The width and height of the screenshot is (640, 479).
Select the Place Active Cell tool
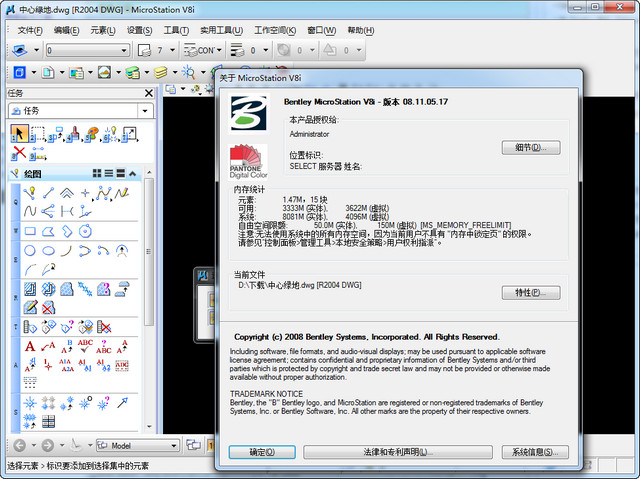pyautogui.click(x=30, y=403)
